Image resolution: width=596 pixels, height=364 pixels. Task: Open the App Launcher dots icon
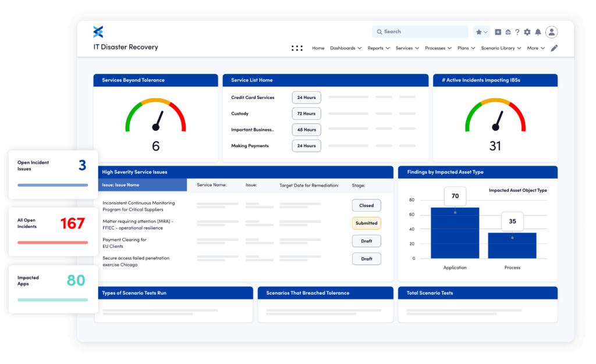(297, 48)
